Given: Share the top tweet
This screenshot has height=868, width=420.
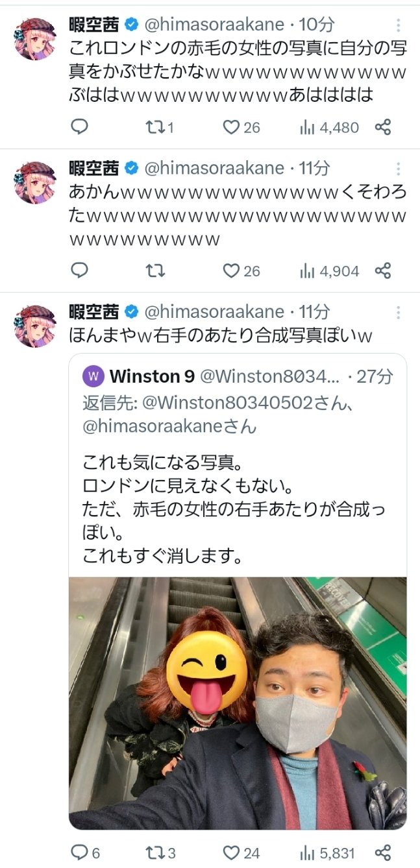Looking at the screenshot, I should (383, 127).
